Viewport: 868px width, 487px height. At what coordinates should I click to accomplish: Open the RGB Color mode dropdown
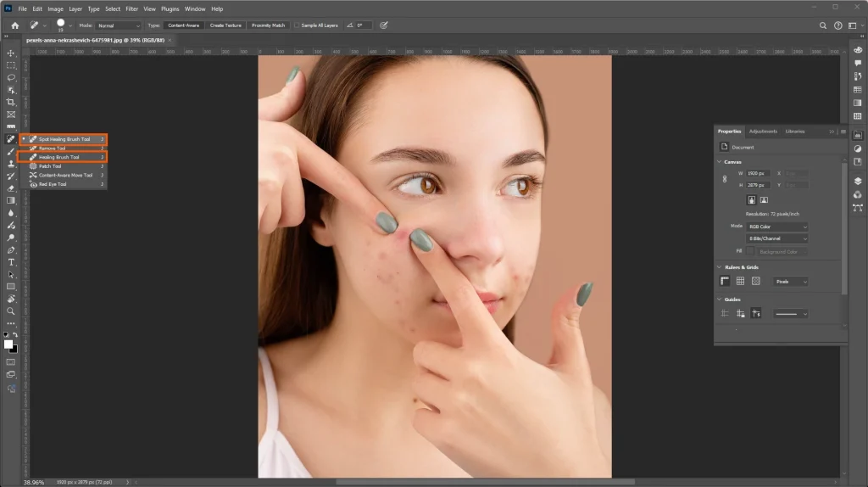click(x=777, y=227)
